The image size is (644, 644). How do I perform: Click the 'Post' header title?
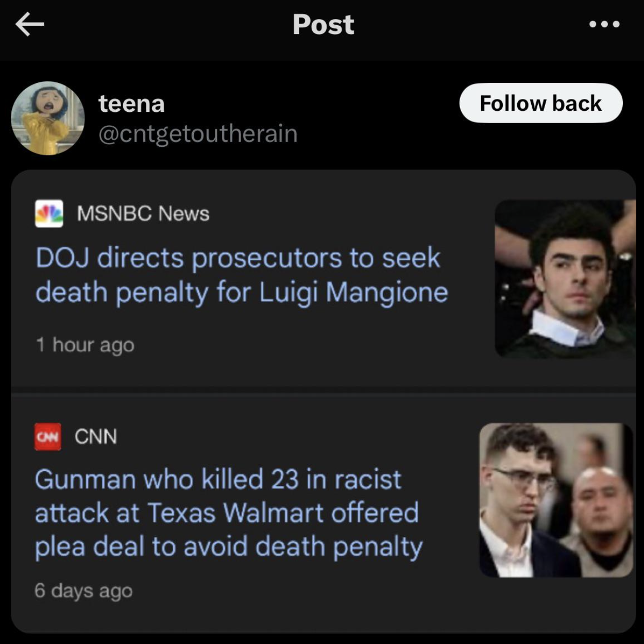pyautogui.click(x=323, y=24)
